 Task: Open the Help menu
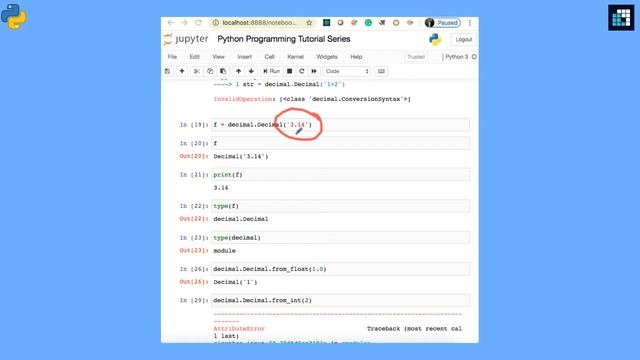point(356,57)
